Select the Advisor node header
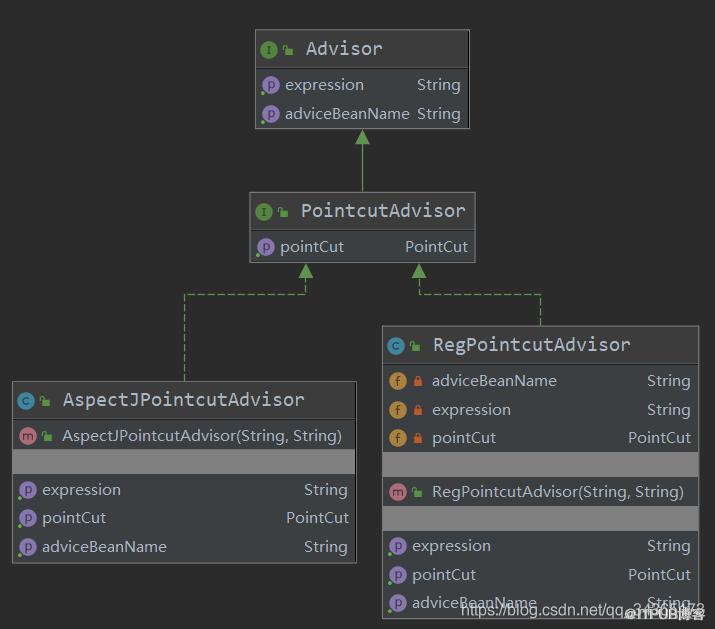The width and height of the screenshot is (715, 629). pos(362,49)
